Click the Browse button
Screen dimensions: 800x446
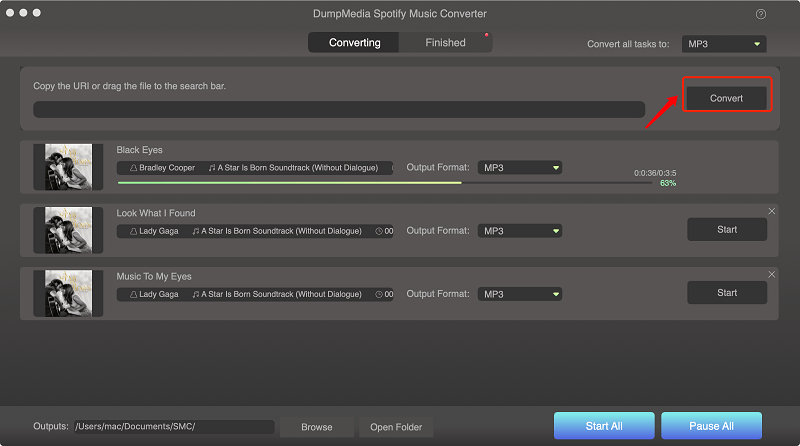(316, 427)
